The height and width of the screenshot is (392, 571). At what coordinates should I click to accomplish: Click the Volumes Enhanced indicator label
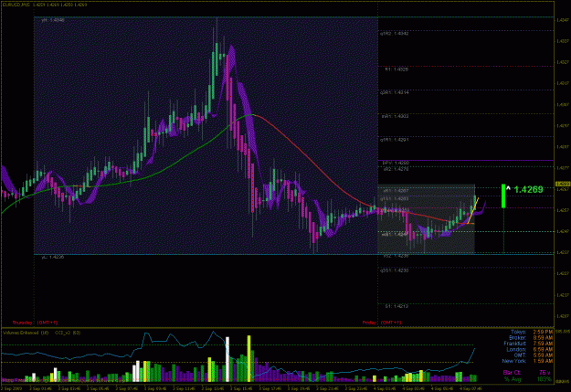[x=26, y=333]
